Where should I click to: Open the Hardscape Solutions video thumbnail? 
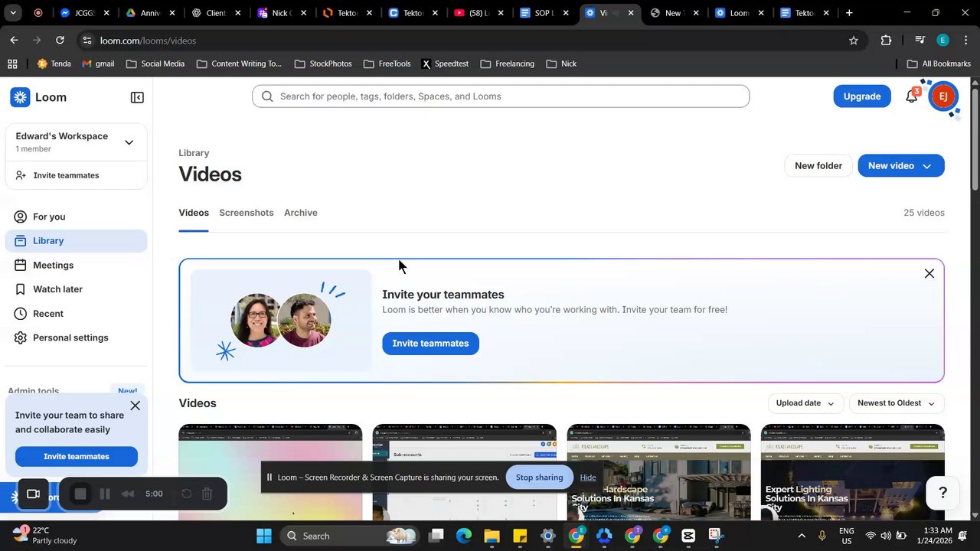pyautogui.click(x=658, y=472)
